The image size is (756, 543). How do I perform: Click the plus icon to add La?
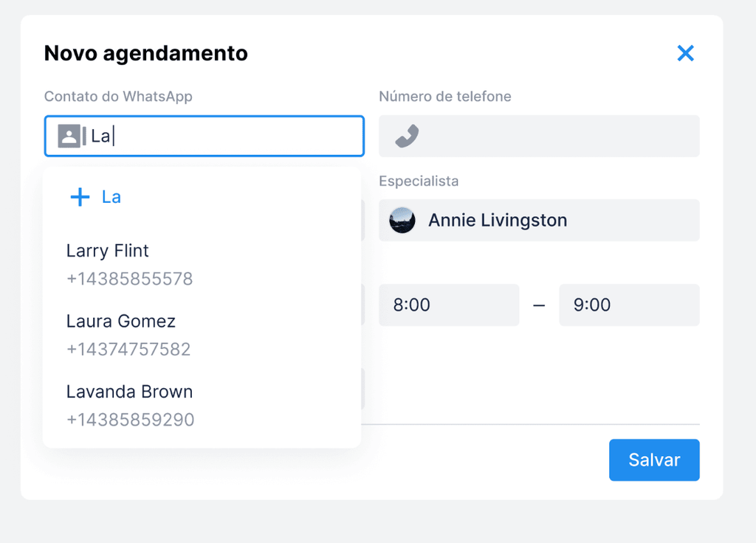(x=79, y=197)
